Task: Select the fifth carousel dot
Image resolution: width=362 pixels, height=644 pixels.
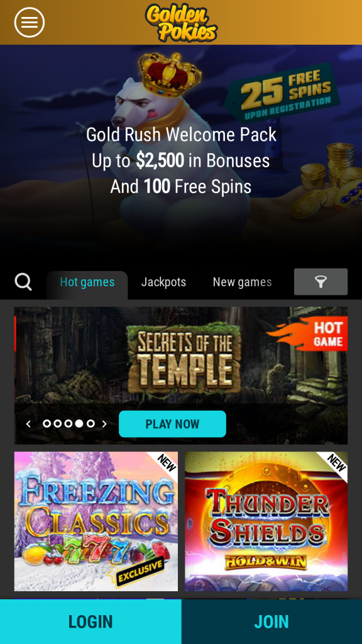Action: coord(90,423)
